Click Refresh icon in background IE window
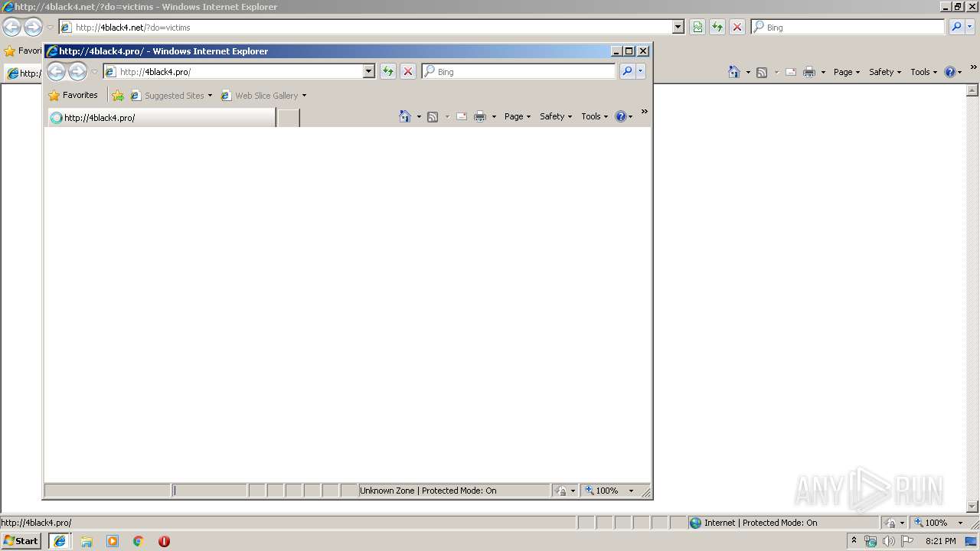This screenshot has height=551, width=980. pos(717,27)
